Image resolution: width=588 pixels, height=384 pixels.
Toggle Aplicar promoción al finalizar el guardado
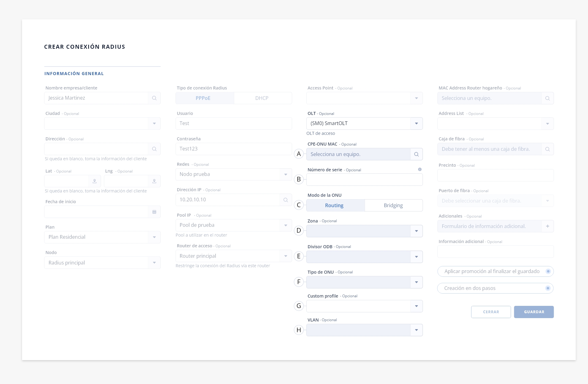pos(548,271)
